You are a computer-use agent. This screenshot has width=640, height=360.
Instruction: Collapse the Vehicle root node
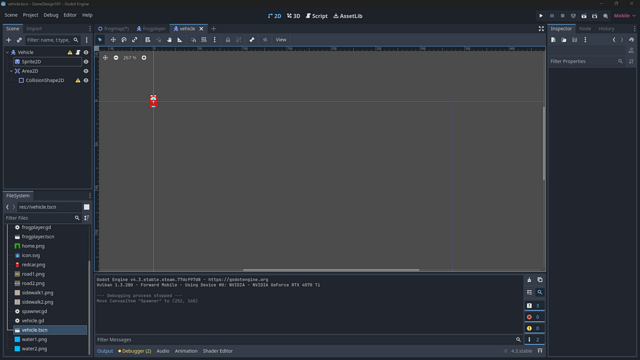click(7, 52)
